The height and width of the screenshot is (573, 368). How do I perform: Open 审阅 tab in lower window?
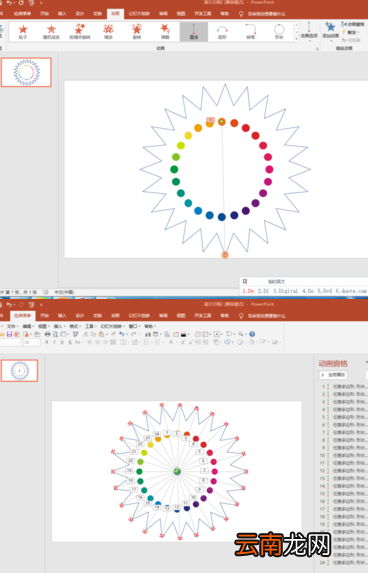click(x=163, y=315)
